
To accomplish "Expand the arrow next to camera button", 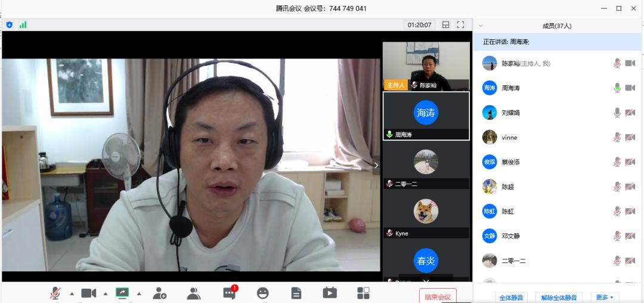I will [106, 293].
